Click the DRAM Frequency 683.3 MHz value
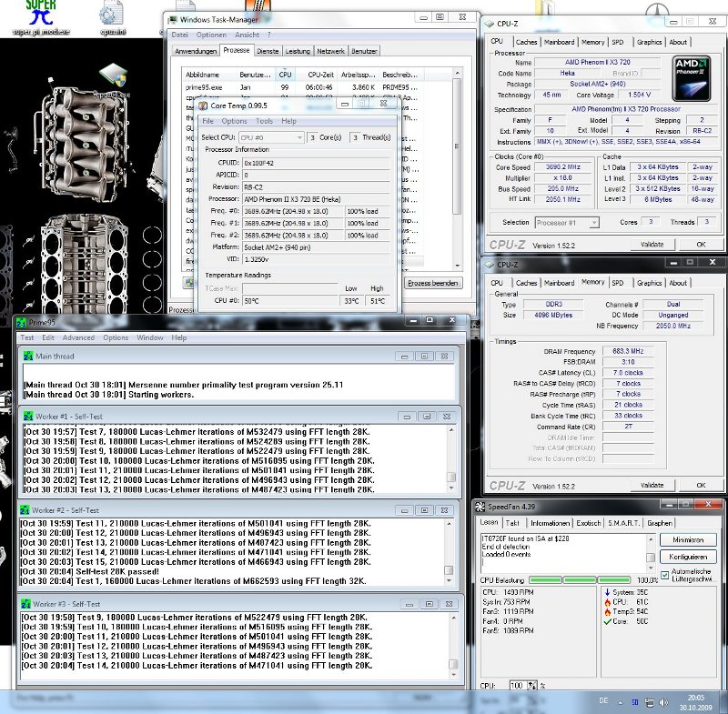 [x=628, y=351]
